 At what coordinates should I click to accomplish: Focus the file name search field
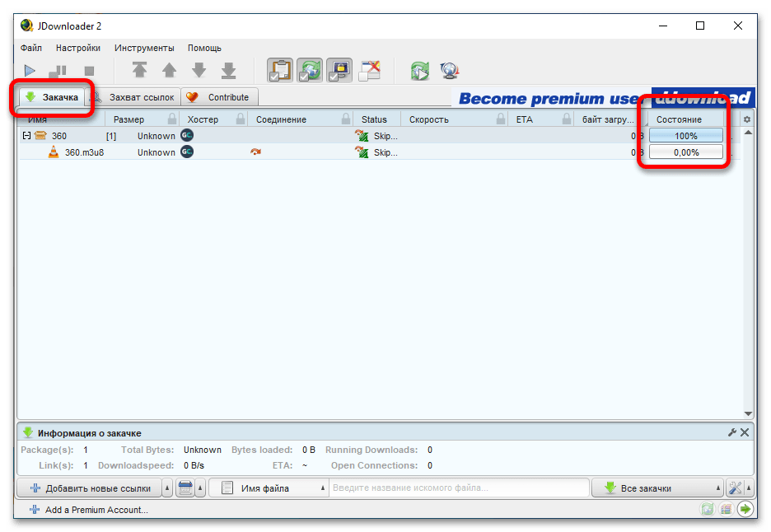tap(459, 488)
